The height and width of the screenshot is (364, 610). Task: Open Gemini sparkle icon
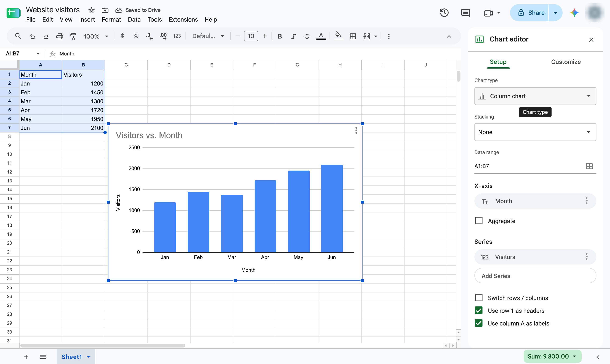(x=574, y=13)
